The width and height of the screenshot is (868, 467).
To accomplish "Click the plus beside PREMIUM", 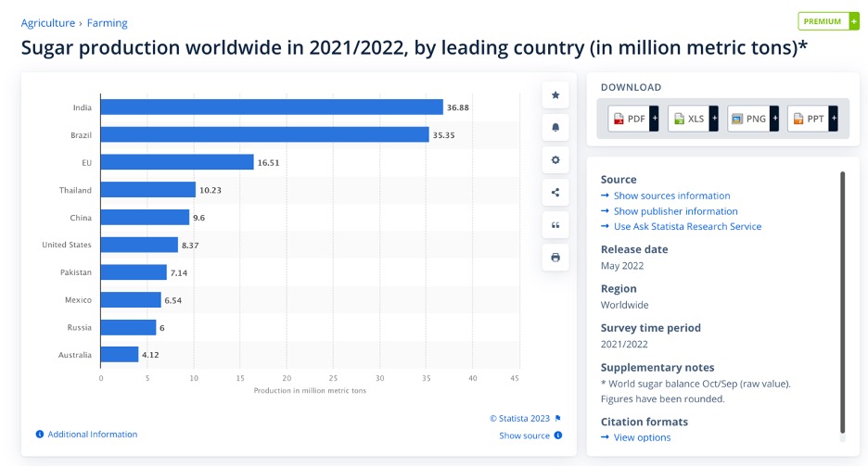I will point(854,21).
